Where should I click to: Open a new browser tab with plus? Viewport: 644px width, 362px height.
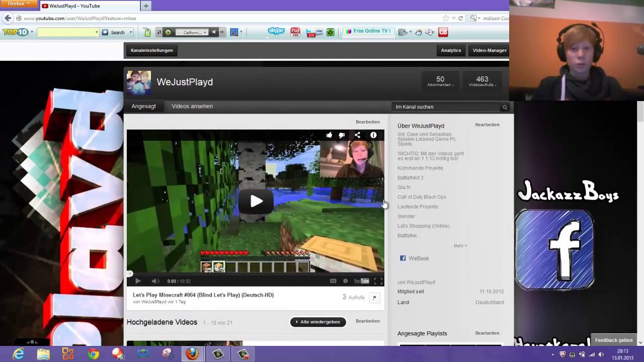(x=146, y=6)
